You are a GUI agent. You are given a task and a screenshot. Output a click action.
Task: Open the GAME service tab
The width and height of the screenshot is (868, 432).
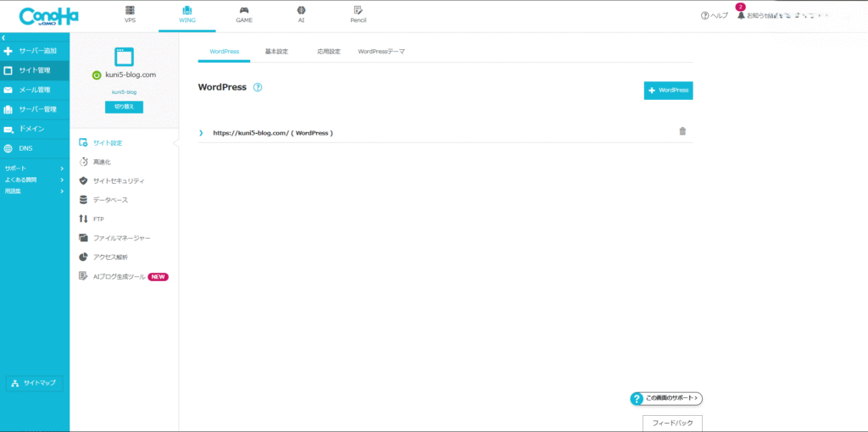pos(244,15)
